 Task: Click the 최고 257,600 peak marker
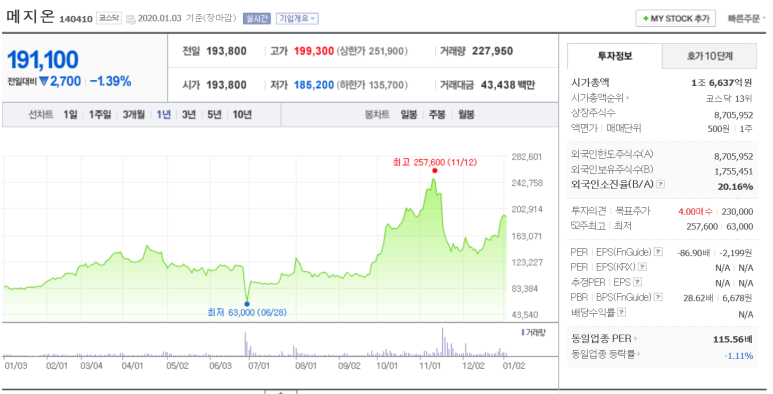(435, 171)
